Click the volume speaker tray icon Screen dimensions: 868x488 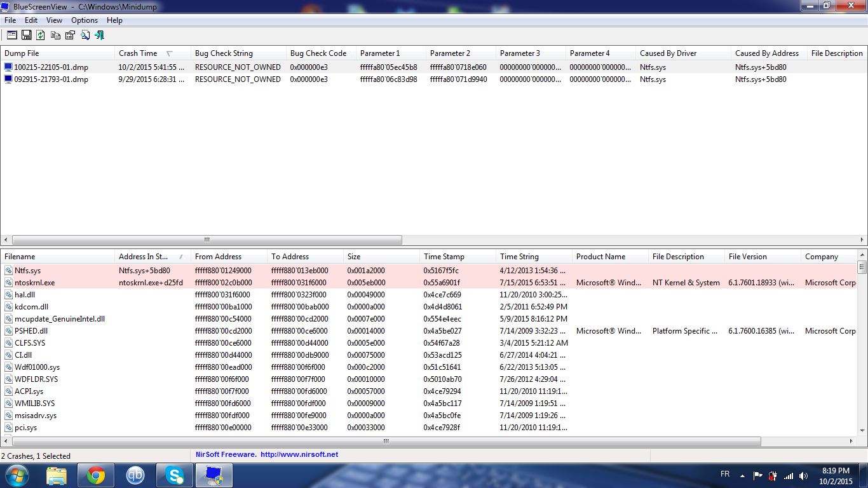click(x=804, y=475)
